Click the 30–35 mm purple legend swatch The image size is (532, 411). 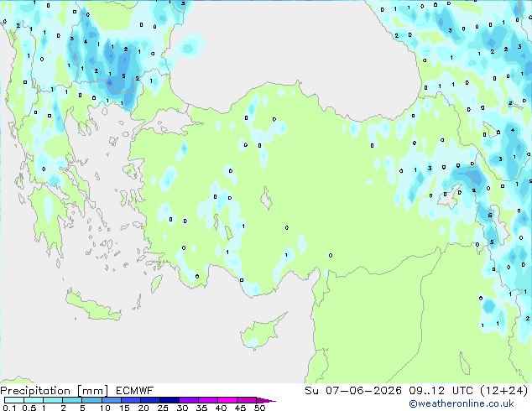[x=189, y=400]
